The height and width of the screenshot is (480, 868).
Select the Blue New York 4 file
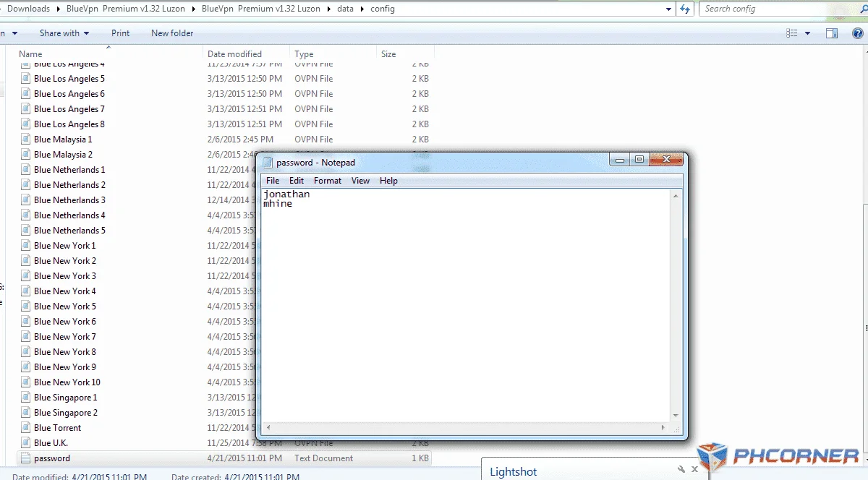point(64,291)
